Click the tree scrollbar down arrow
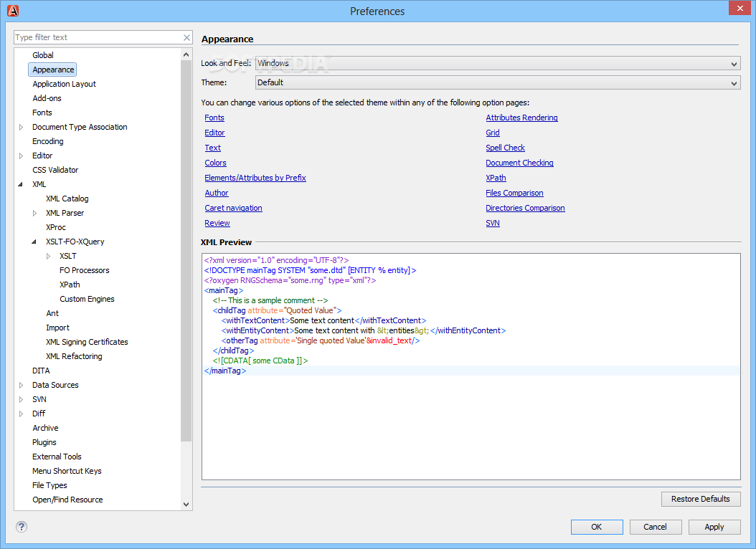 point(186,505)
